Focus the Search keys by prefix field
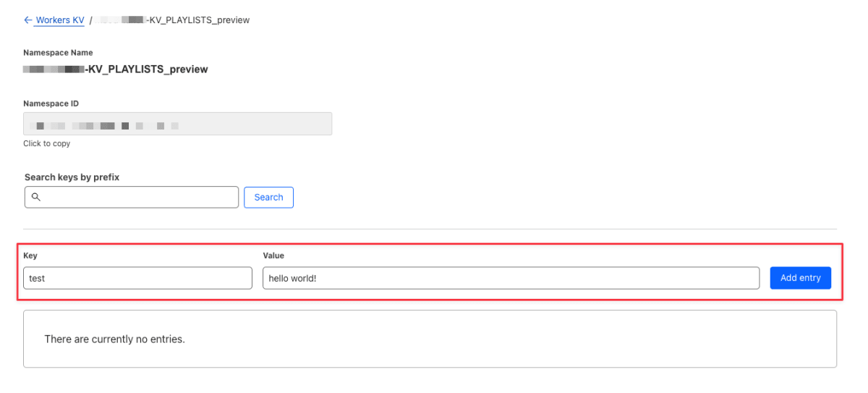This screenshot has height=393, width=868. click(132, 197)
